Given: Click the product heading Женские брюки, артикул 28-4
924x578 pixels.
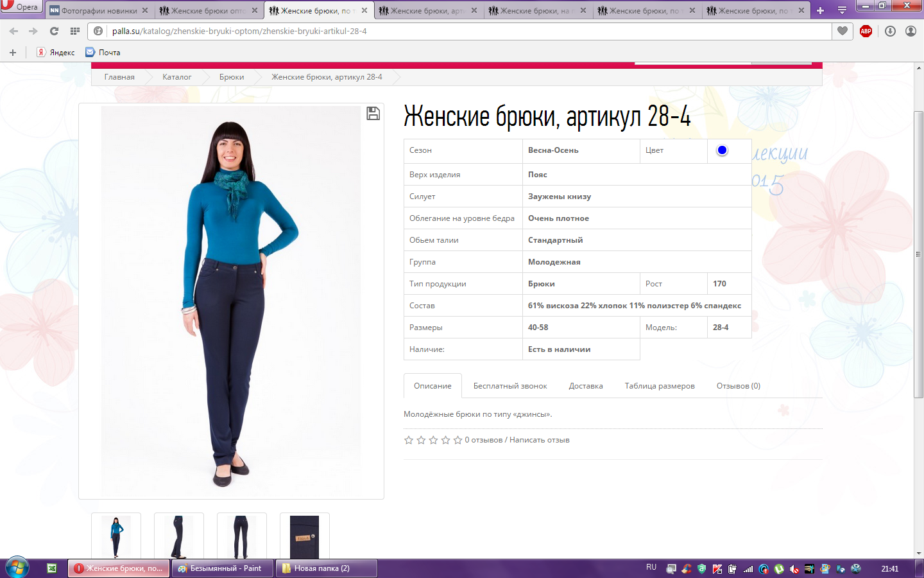Looking at the screenshot, I should (547, 117).
